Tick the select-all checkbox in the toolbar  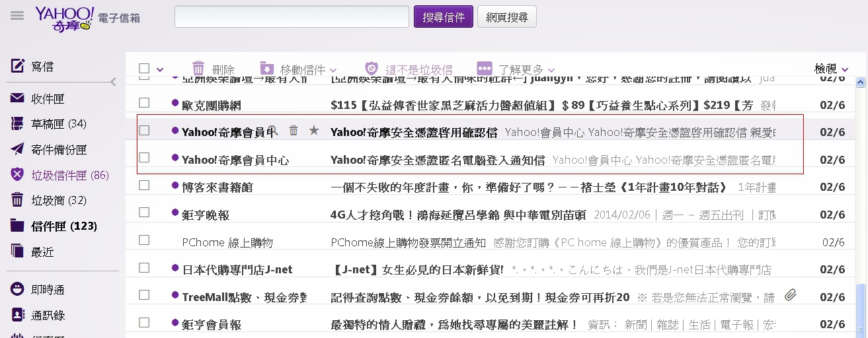coord(144,69)
